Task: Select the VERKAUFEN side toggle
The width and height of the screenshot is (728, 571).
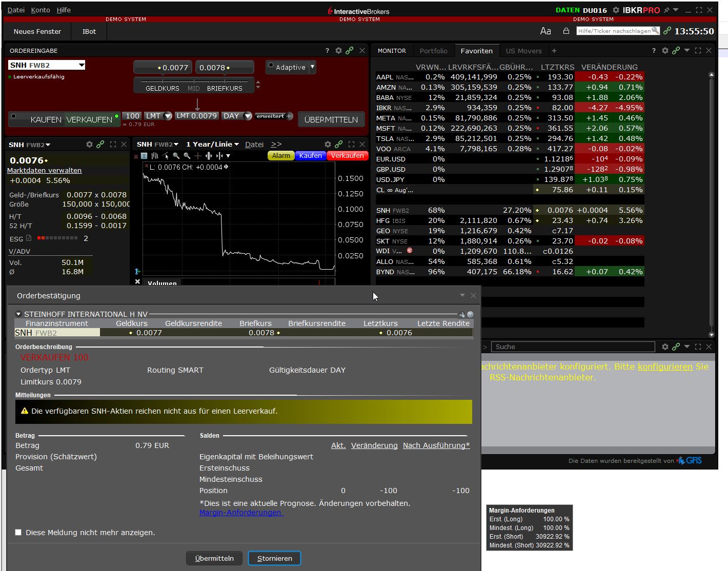Action: (x=92, y=119)
